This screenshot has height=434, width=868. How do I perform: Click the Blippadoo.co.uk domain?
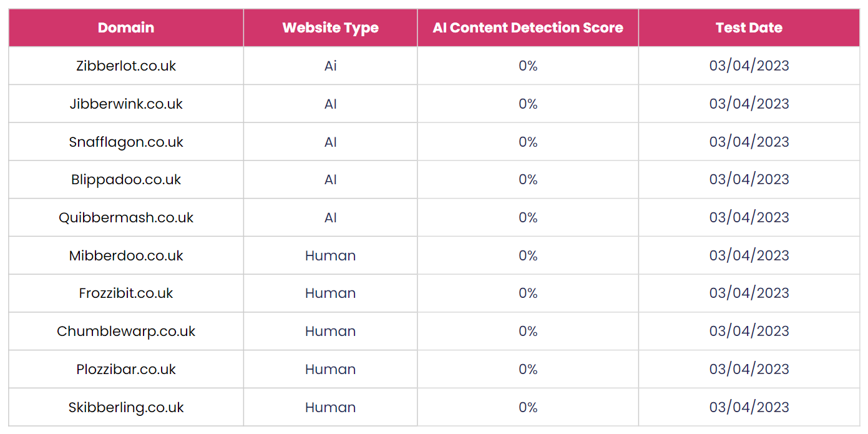[126, 179]
